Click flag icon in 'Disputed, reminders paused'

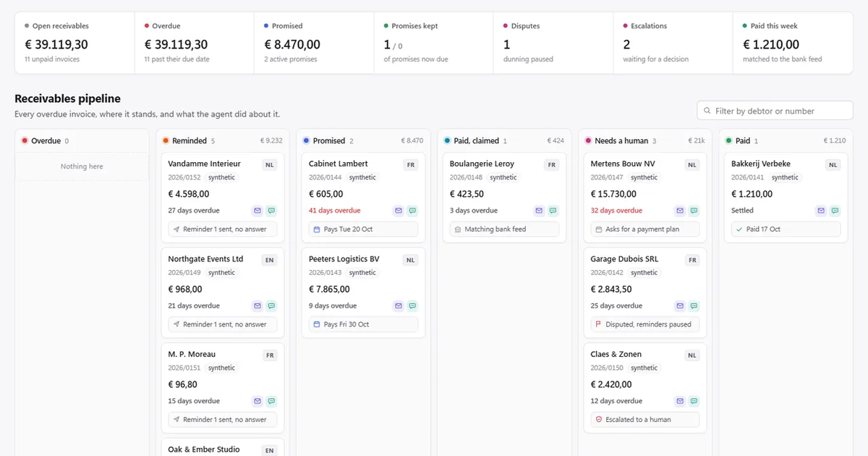(599, 324)
